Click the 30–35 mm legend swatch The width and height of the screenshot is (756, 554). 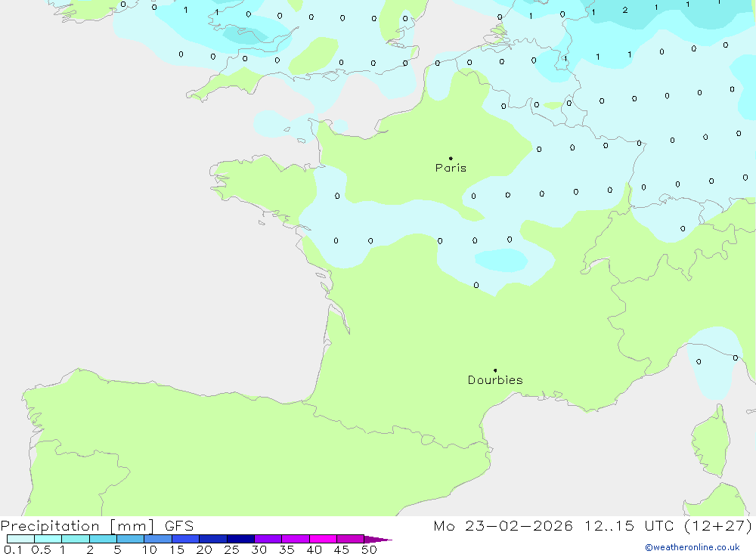point(268,539)
